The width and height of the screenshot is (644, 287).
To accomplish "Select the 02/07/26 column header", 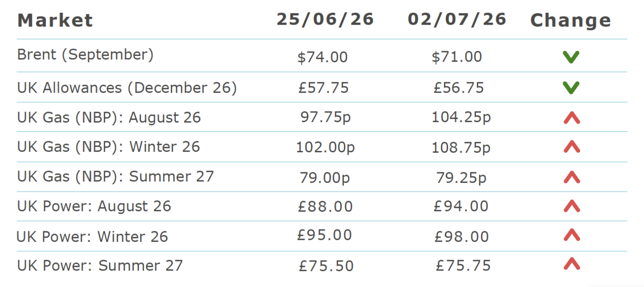I will tap(457, 19).
